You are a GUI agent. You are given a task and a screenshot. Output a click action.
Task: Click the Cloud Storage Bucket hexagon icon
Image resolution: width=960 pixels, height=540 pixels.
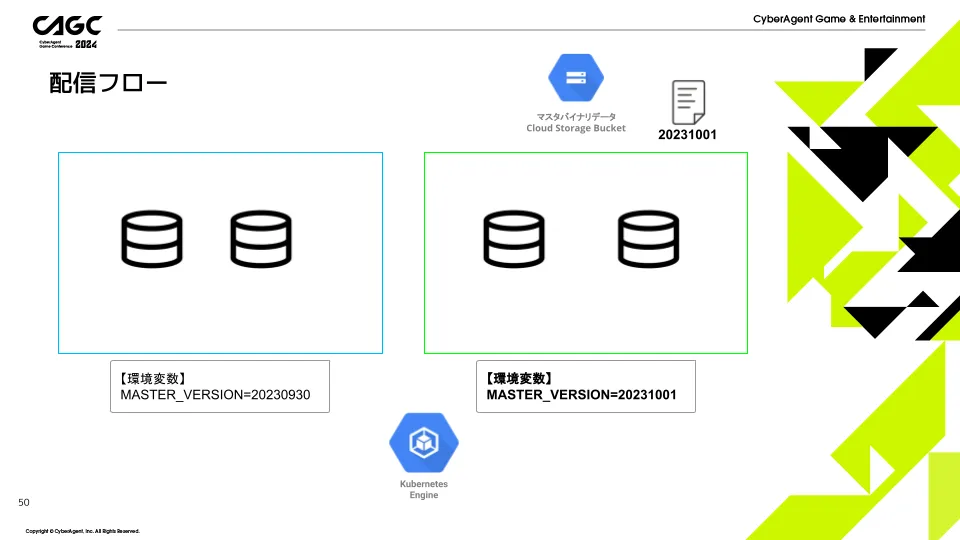click(x=576, y=78)
